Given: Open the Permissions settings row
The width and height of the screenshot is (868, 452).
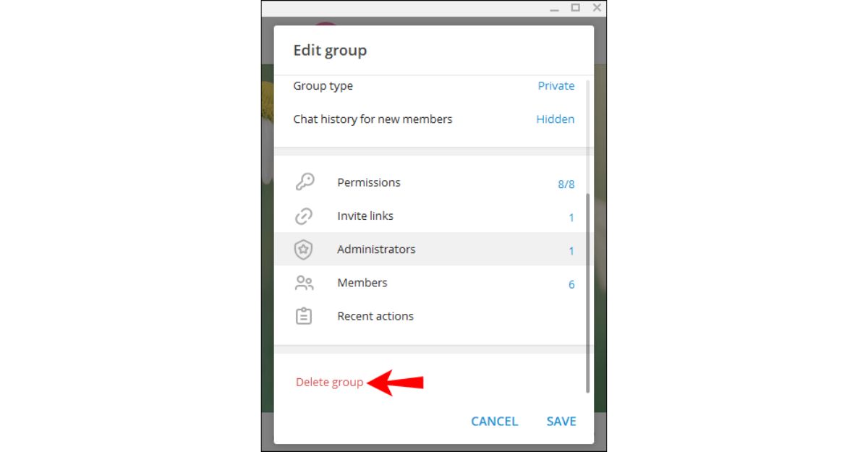Looking at the screenshot, I should [430, 182].
